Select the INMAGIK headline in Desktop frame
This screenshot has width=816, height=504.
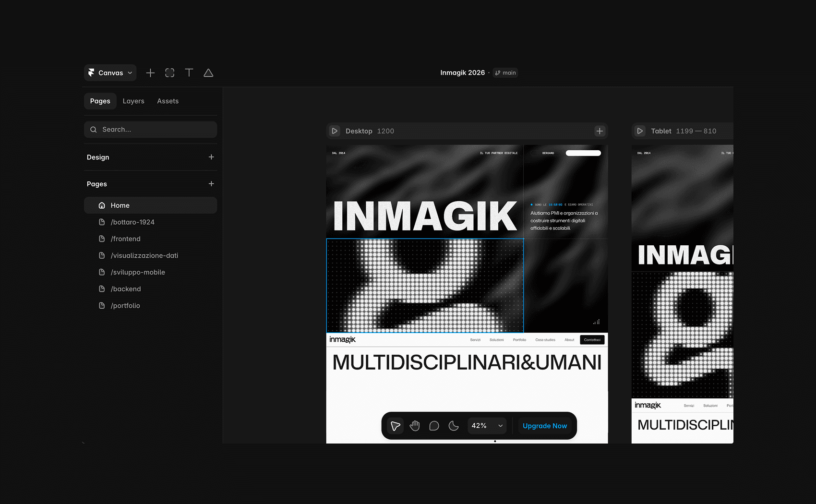pyautogui.click(x=425, y=216)
